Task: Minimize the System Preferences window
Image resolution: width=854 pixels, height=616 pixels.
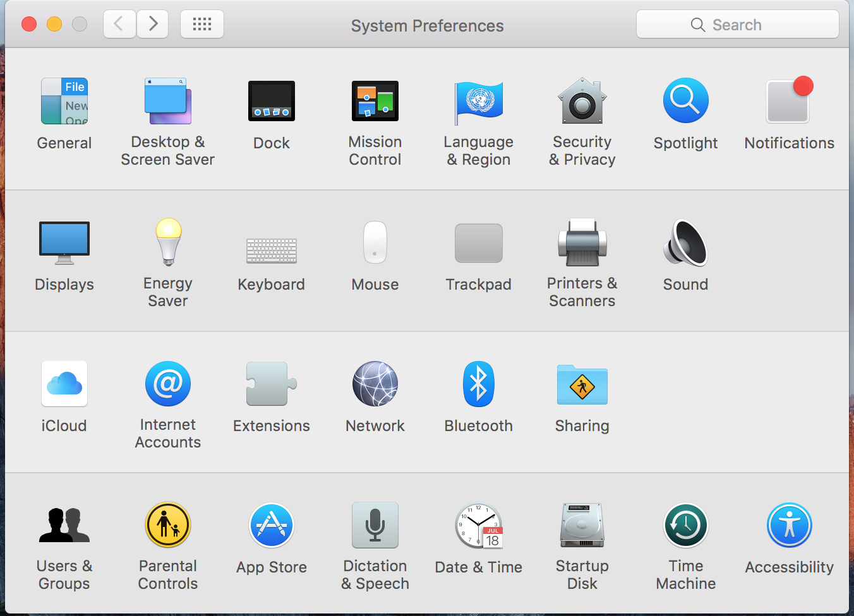Action: click(x=54, y=25)
